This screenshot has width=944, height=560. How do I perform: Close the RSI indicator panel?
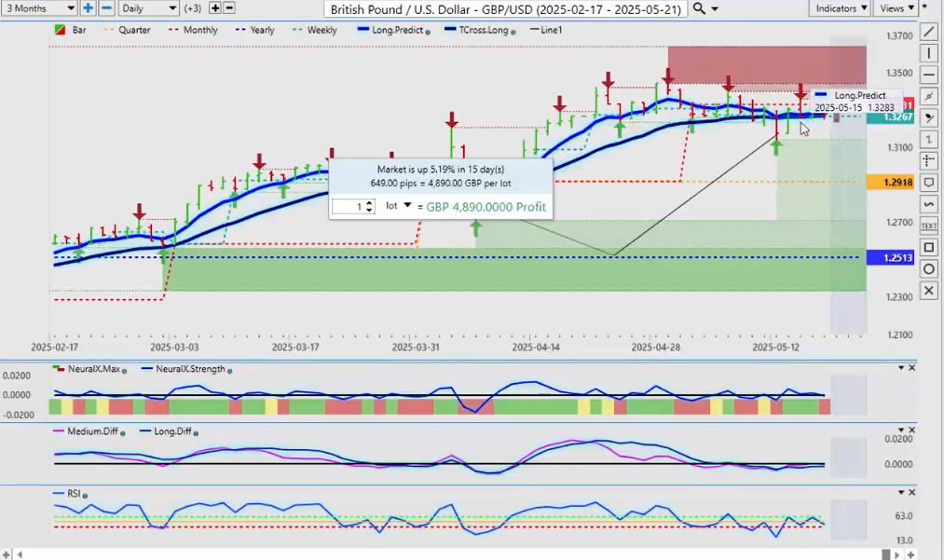click(911, 492)
